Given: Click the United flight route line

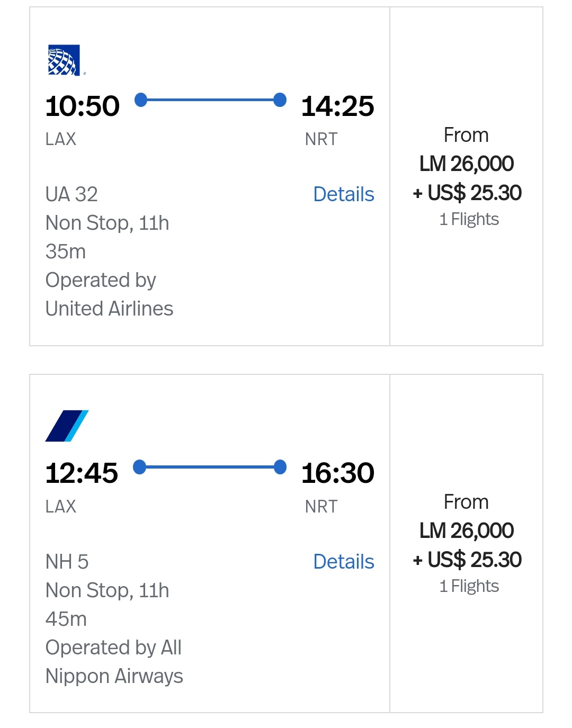Looking at the screenshot, I should tap(210, 100).
